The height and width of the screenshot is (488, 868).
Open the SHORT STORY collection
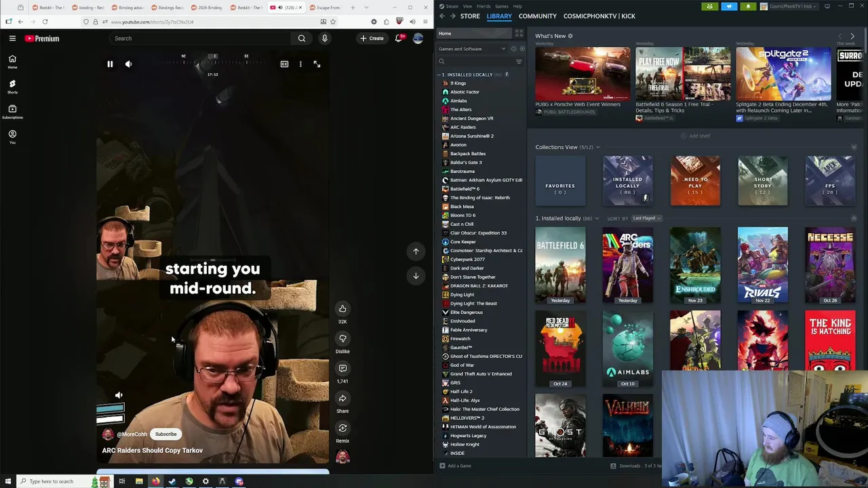coord(763,181)
